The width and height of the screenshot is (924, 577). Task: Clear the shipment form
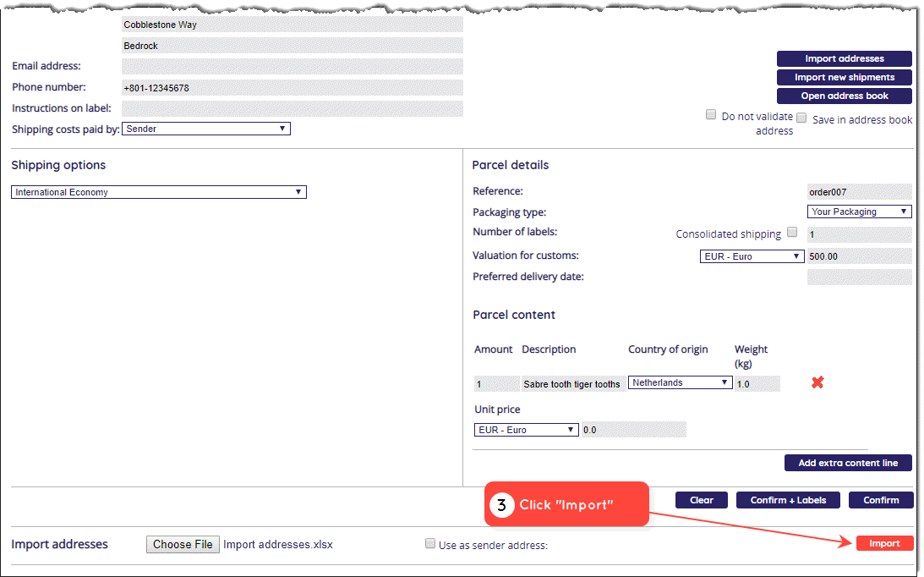(702, 500)
